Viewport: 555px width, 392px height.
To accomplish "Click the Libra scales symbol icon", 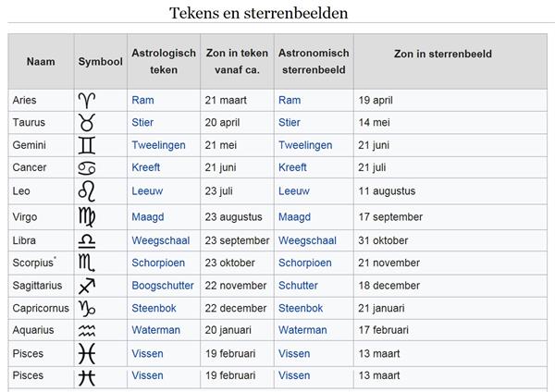I will point(86,240).
